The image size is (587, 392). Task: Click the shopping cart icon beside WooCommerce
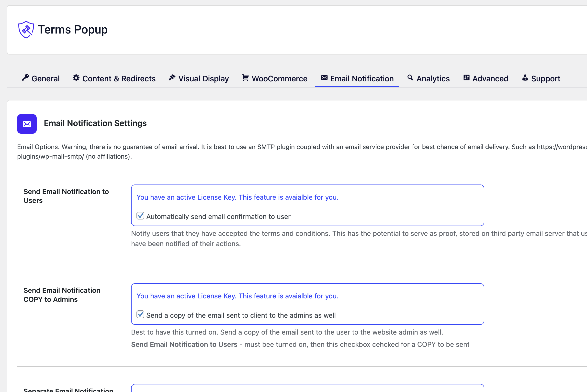(245, 78)
